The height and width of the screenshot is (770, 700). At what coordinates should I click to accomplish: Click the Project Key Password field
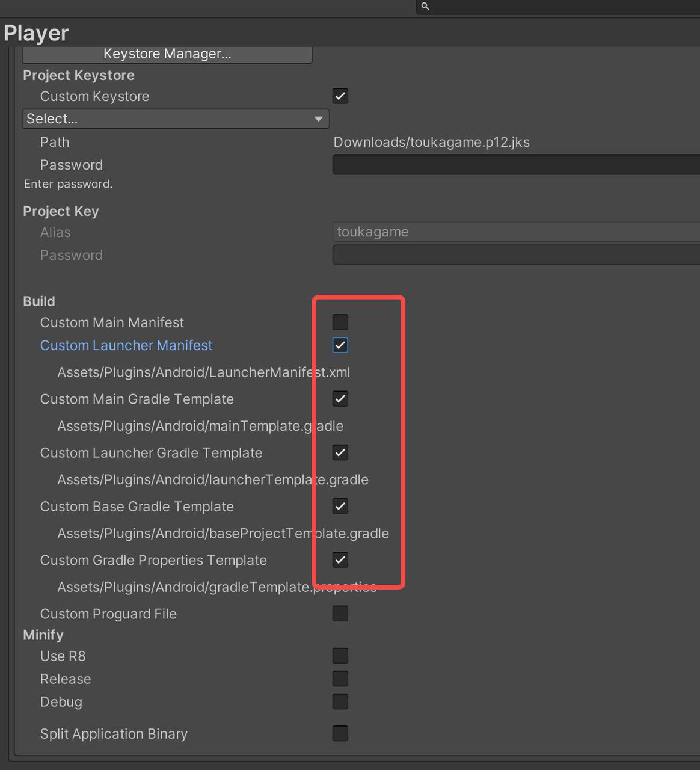(x=516, y=255)
